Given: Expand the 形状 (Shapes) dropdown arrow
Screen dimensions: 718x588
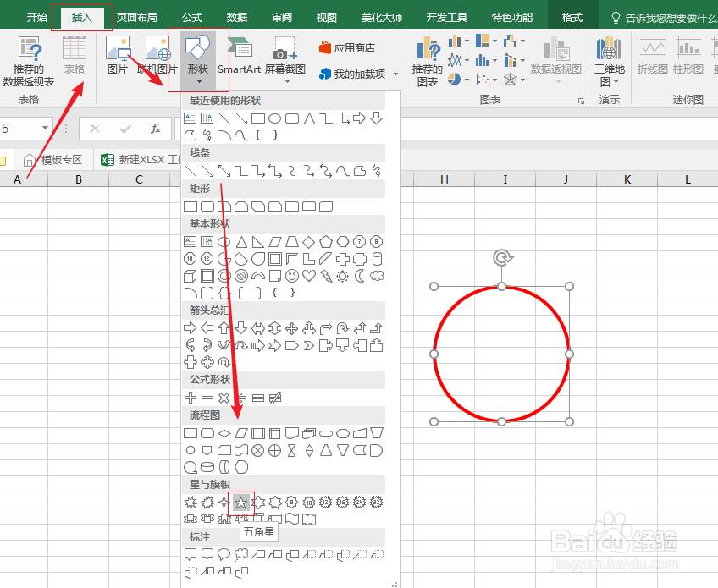Looking at the screenshot, I should click(x=197, y=81).
